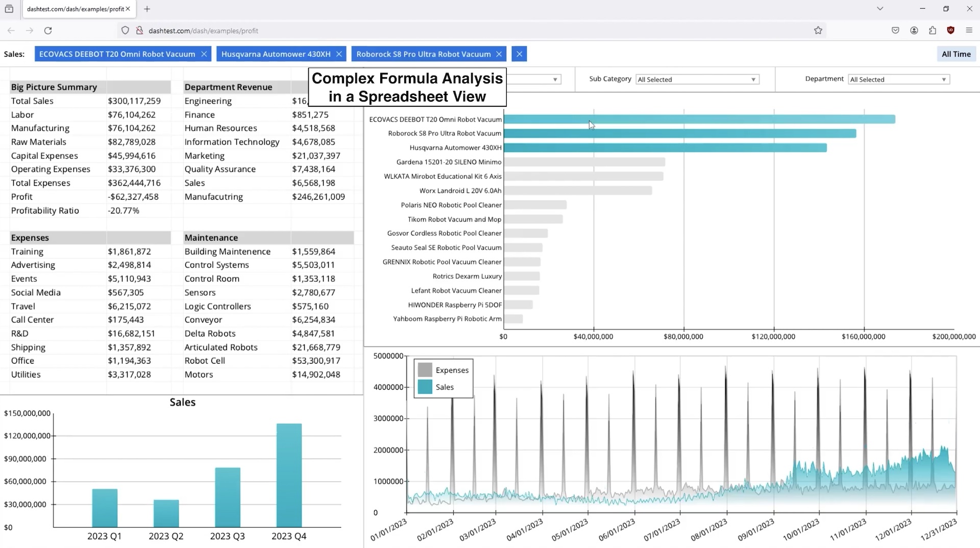The height and width of the screenshot is (548, 980).
Task: View the tracking protection shield details
Action: [x=125, y=30]
